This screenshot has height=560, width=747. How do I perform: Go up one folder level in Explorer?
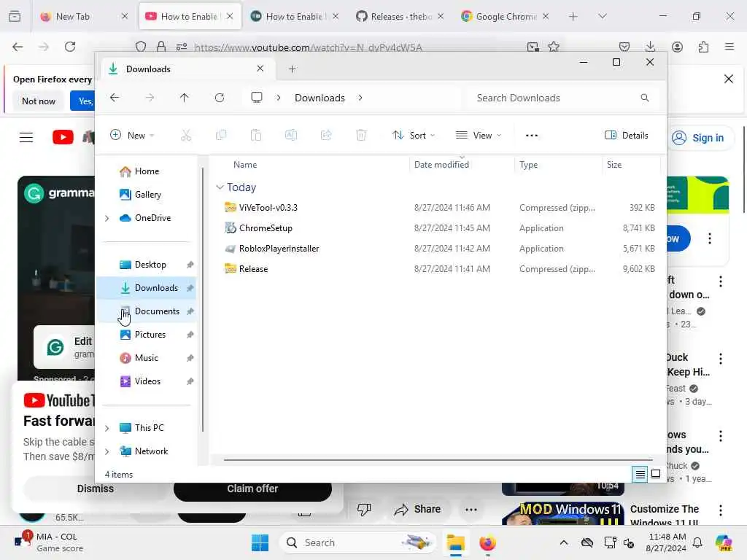point(185,98)
